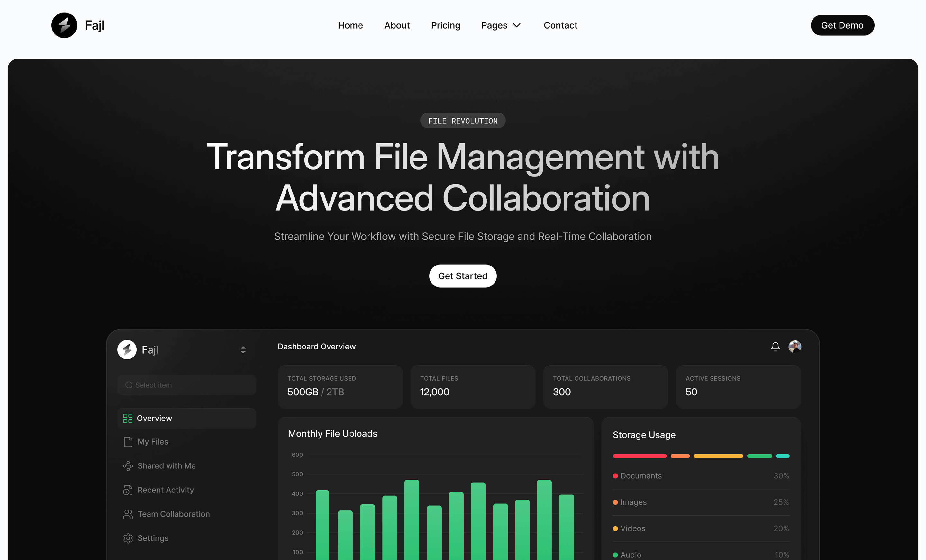Open the Contact nav link
The image size is (926, 560).
coord(560,25)
